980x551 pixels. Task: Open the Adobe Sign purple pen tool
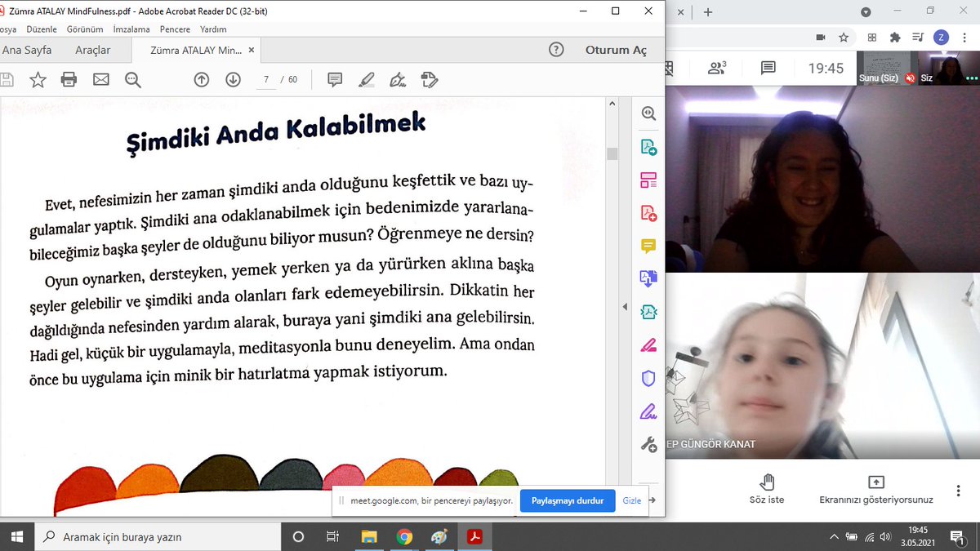point(648,411)
